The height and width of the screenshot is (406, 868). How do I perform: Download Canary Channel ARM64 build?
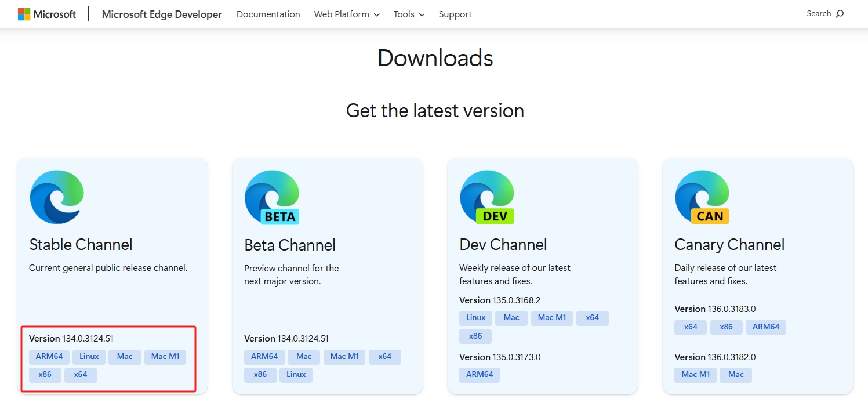point(766,327)
